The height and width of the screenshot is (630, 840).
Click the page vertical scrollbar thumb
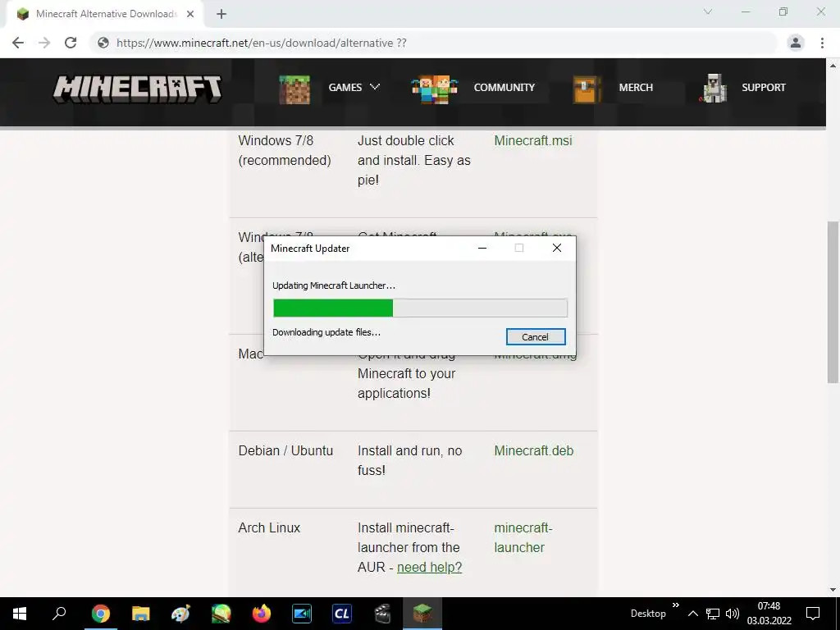(833, 302)
